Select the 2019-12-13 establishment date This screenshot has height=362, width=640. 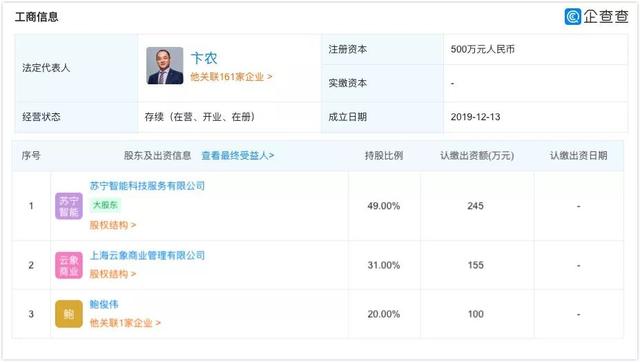coord(475,117)
